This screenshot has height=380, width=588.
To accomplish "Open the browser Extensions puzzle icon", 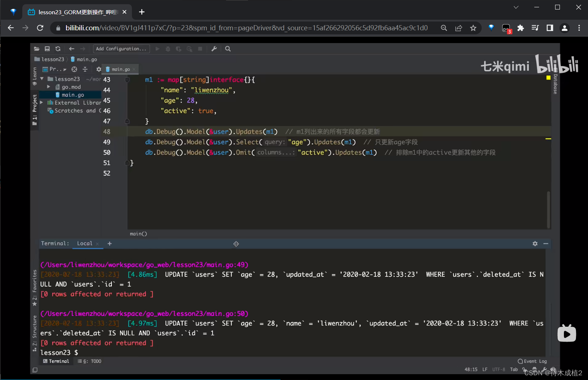I will [520, 28].
